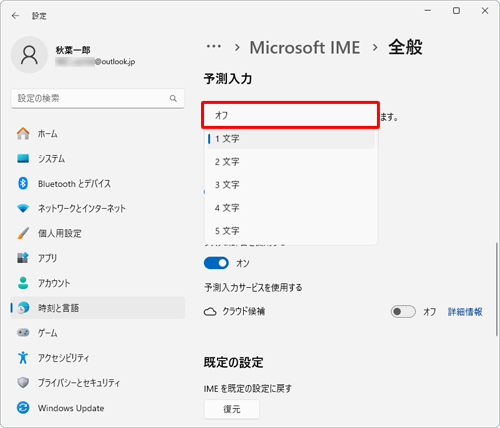The height and width of the screenshot is (428, 500).
Task: Click the アプリ label in sidebar
Action: click(x=47, y=258)
